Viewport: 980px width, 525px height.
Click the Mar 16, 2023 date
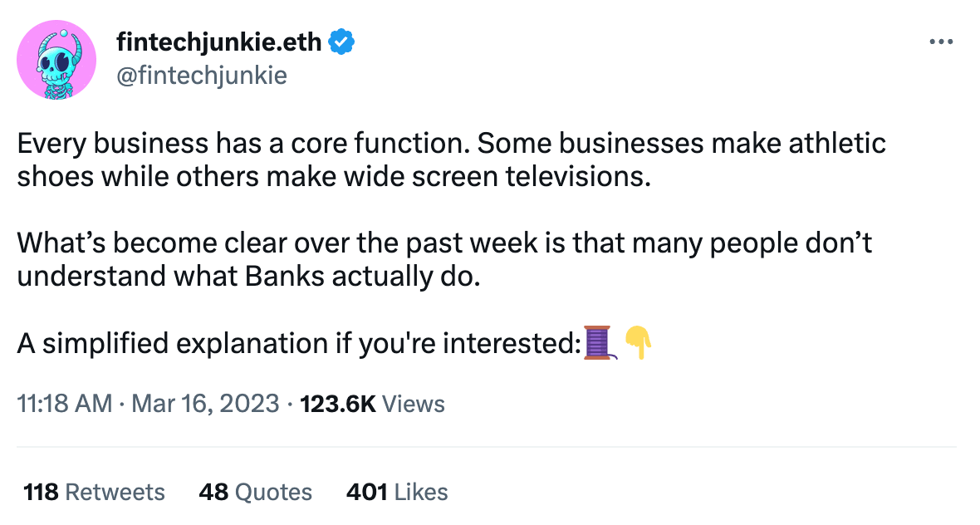(205, 404)
